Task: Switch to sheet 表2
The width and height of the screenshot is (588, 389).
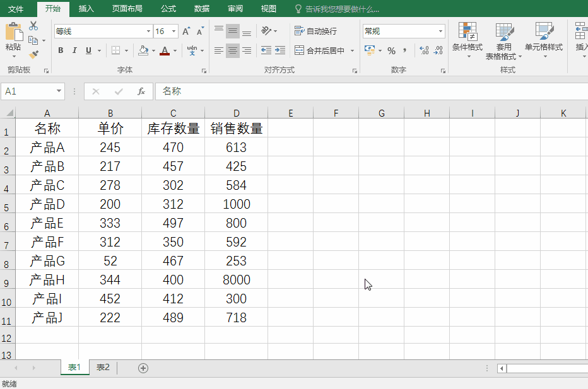Action: (103, 368)
